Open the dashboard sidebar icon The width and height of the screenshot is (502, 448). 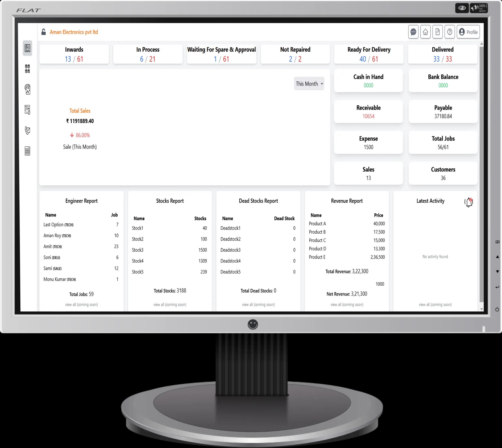click(x=27, y=48)
